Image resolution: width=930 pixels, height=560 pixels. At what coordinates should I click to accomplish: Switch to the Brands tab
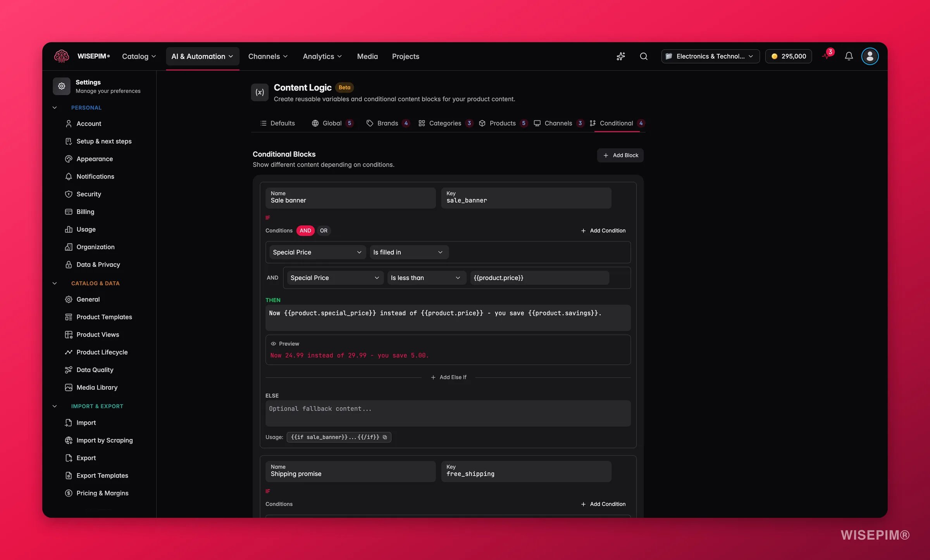[387, 123]
